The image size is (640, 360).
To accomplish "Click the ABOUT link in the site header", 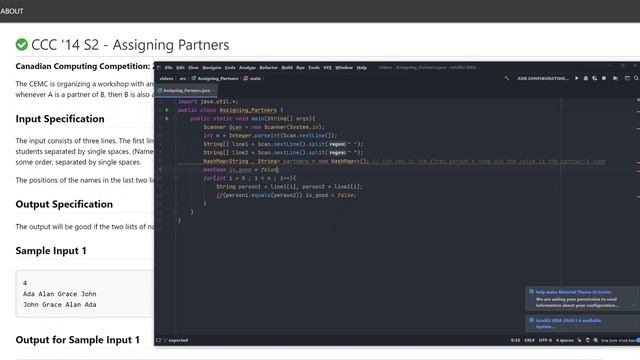I will 12,11.
